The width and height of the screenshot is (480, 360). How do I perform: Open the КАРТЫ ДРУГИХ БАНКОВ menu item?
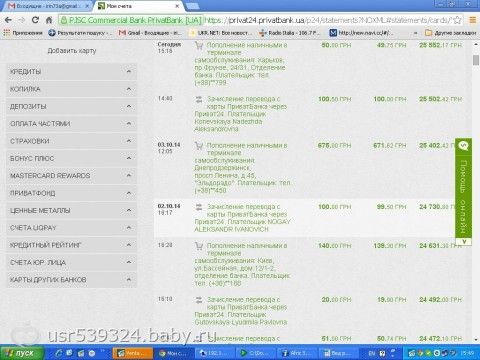pyautogui.click(x=71, y=280)
